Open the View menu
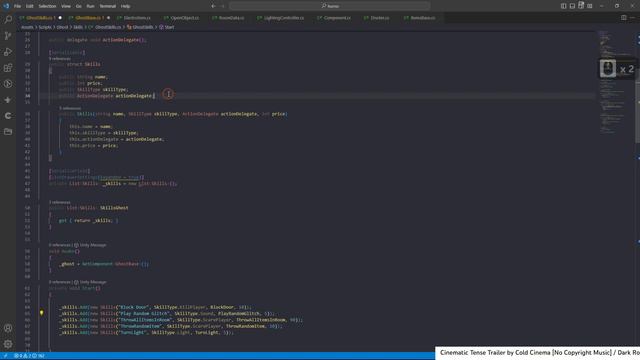This screenshot has width=640, height=360. click(66, 6)
